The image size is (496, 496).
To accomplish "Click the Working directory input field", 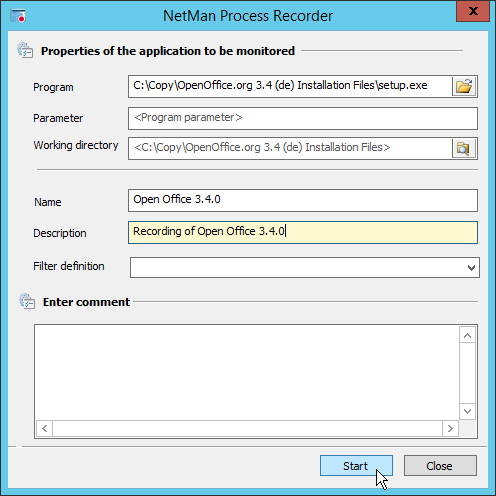I will coord(290,148).
